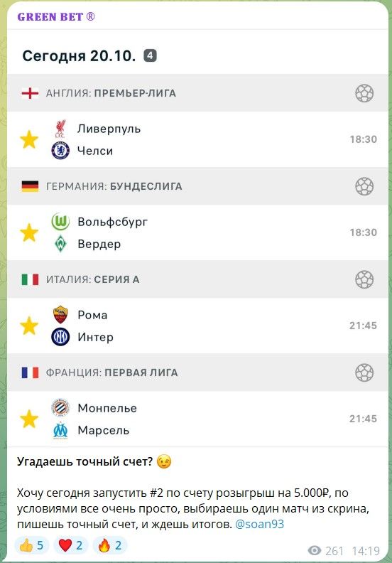Click the Chelsea club crest
392x563 pixels.
(x=60, y=151)
